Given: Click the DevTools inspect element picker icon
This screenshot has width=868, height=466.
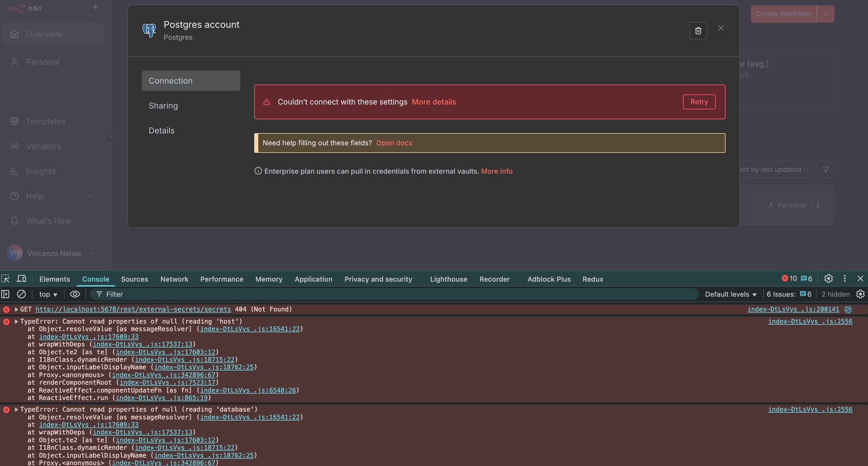Looking at the screenshot, I should pyautogui.click(x=5, y=279).
